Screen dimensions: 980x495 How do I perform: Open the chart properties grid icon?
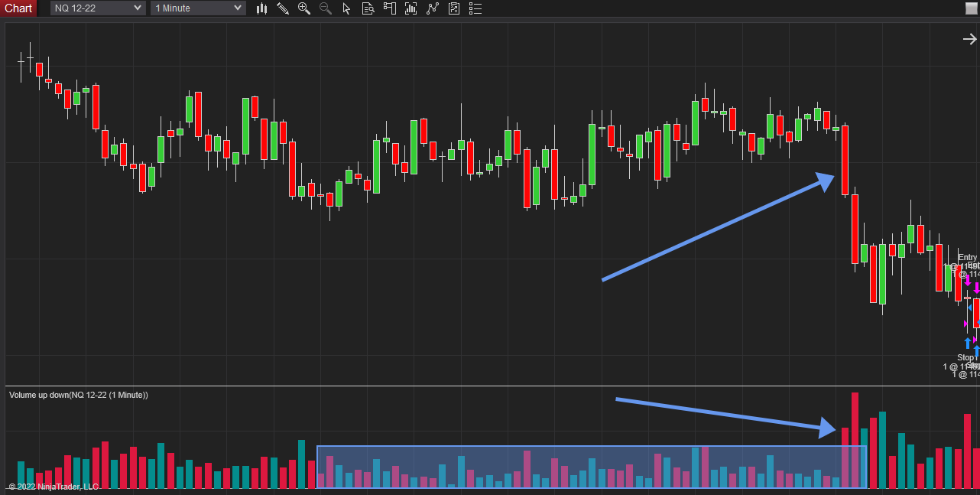coord(453,8)
